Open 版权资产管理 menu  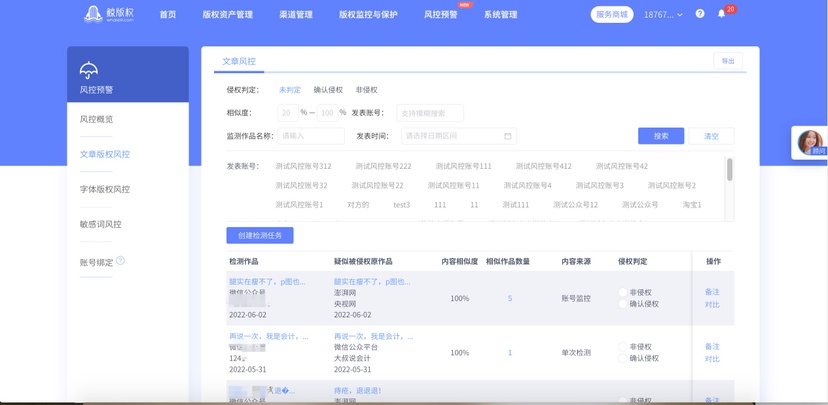click(228, 15)
